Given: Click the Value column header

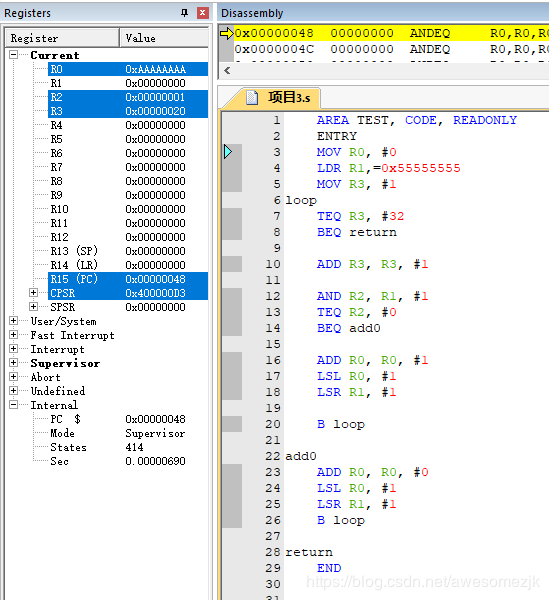Looking at the screenshot, I should coord(164,38).
